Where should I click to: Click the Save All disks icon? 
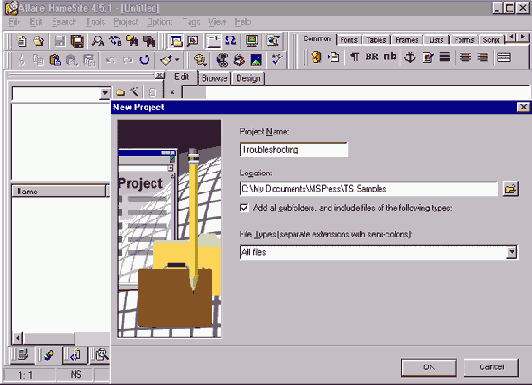[x=77, y=41]
